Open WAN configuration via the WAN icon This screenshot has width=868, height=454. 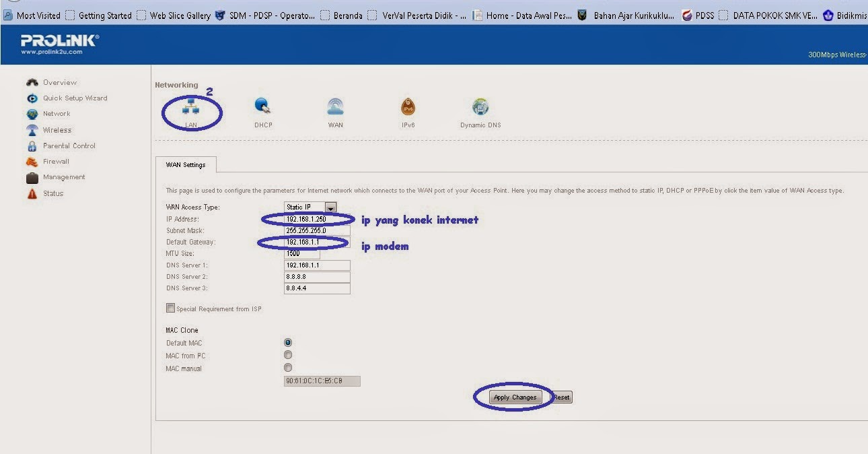click(x=335, y=108)
